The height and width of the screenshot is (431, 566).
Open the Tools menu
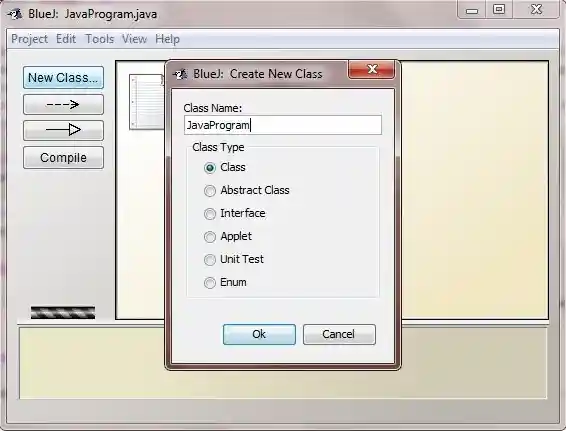pos(100,39)
